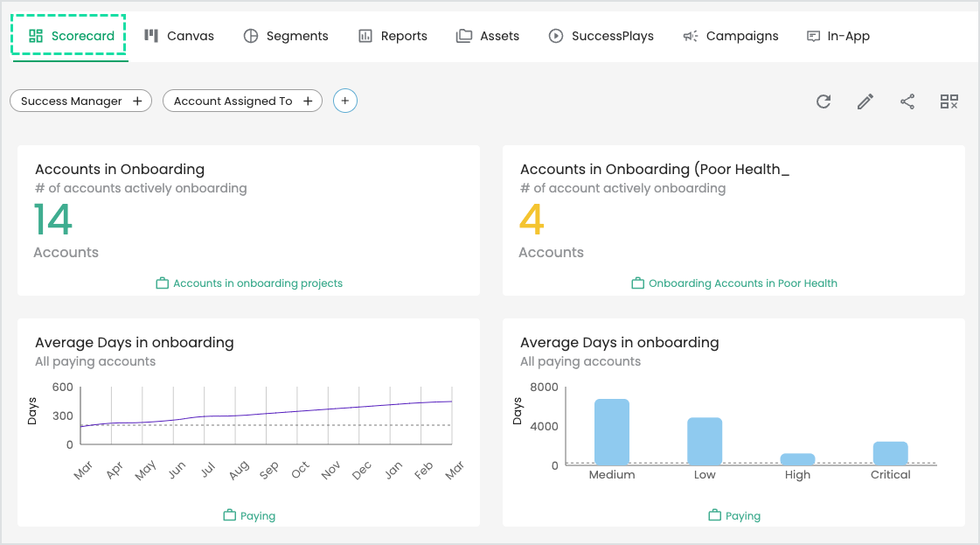Viewport: 980px width, 545px height.
Task: Click the Medium bar in the chart
Action: [x=612, y=432]
